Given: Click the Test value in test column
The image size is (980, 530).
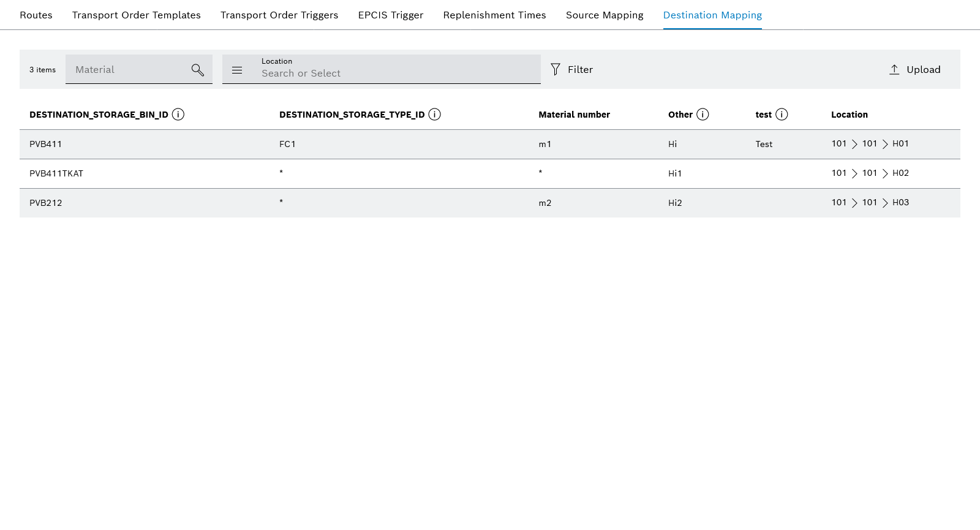Looking at the screenshot, I should 764,144.
